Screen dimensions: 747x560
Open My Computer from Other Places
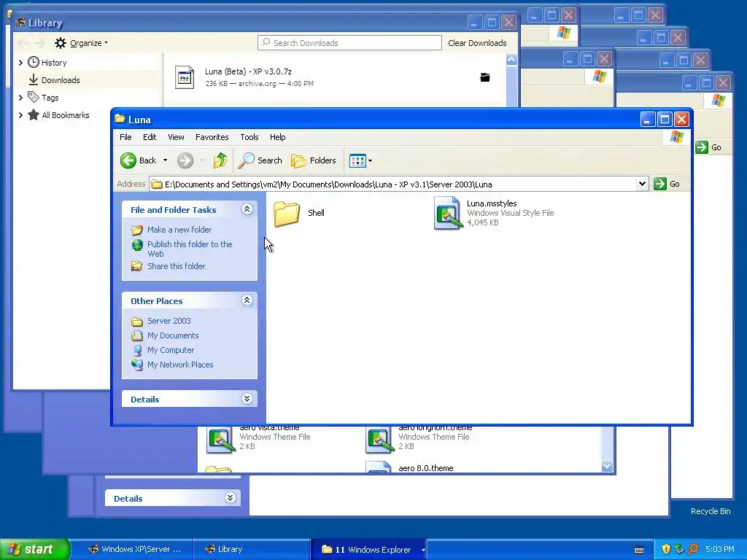coord(171,350)
